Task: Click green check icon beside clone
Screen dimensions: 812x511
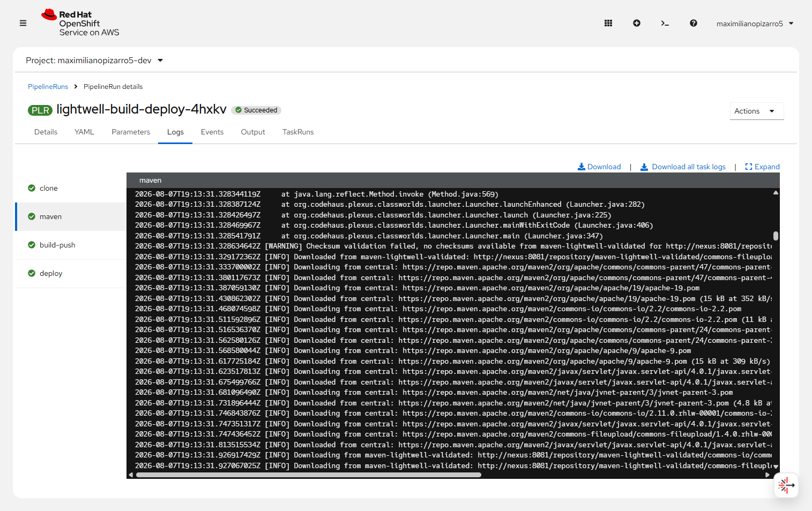Action: [x=32, y=188]
